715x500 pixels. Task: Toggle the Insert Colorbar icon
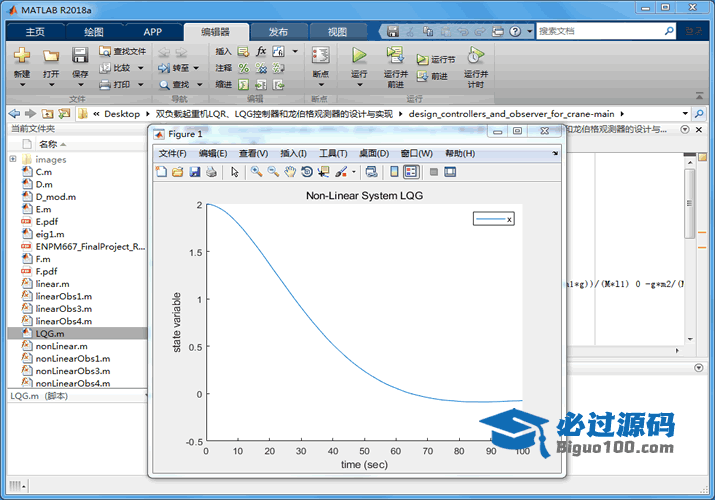[394, 172]
